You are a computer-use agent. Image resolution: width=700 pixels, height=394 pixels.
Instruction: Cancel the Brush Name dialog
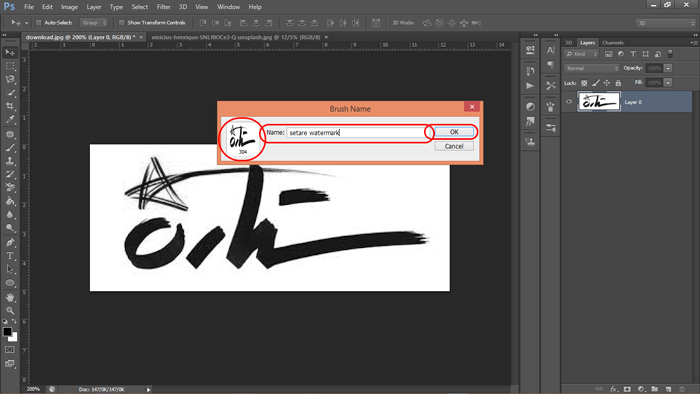[x=454, y=146]
